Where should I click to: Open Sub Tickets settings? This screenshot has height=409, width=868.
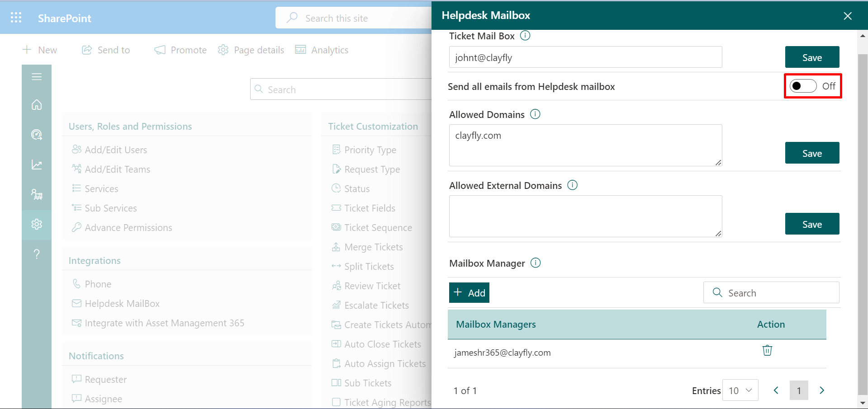(x=361, y=383)
